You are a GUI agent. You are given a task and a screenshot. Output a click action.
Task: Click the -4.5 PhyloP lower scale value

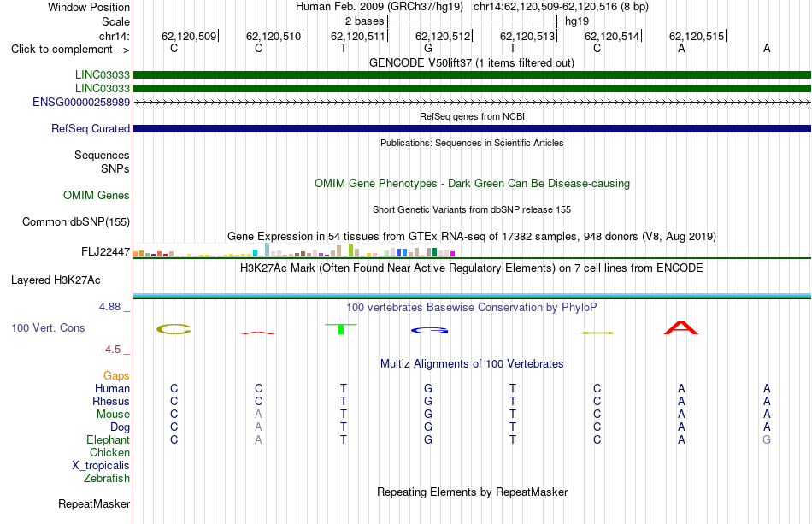pos(111,350)
